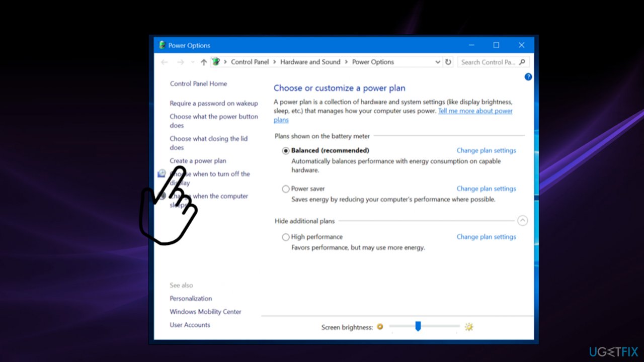Close the Power Options window
The height and width of the screenshot is (362, 644).
(x=521, y=45)
